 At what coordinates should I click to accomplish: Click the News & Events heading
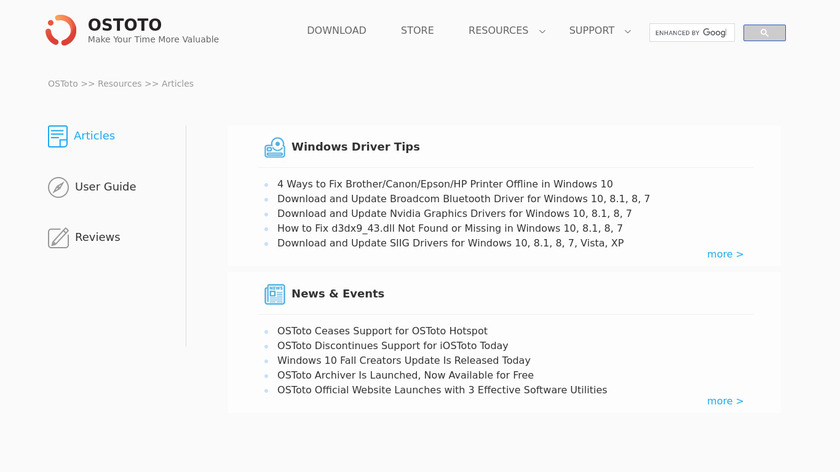tap(338, 294)
